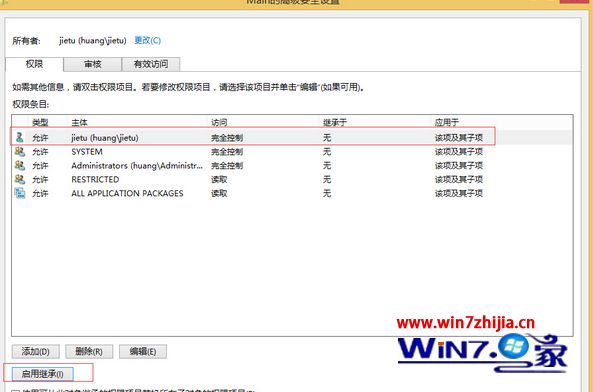
Task: Click 完全控制 in the jietu row
Action: 227,138
